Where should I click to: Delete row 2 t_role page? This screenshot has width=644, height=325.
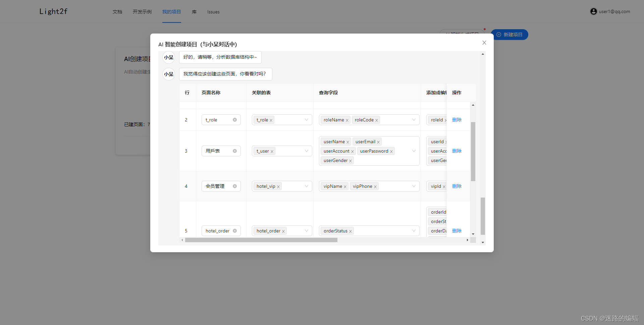coord(457,120)
